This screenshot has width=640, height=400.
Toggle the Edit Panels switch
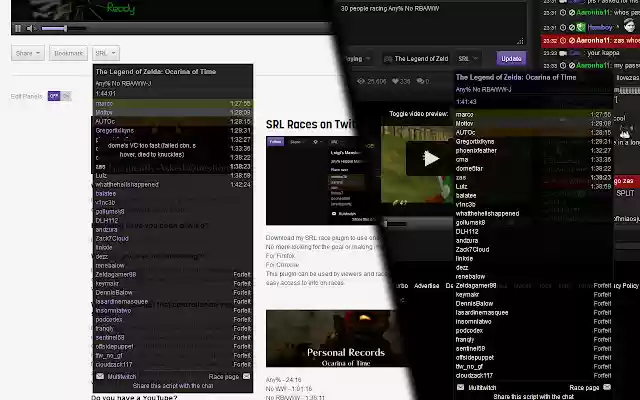click(x=60, y=96)
